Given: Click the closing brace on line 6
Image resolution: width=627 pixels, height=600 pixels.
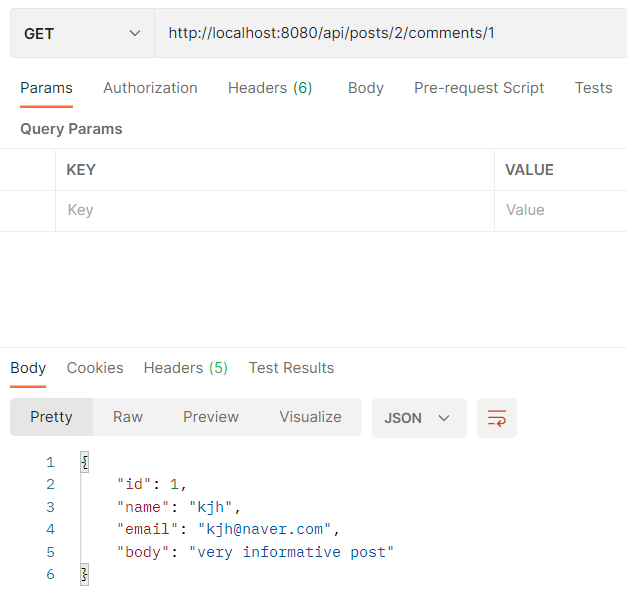Looking at the screenshot, I should [84, 575].
